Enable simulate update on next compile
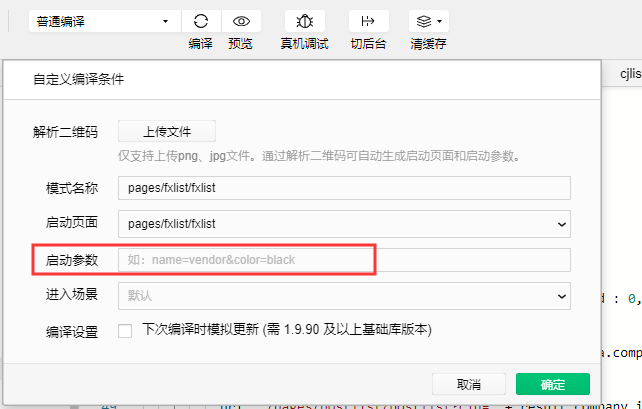This screenshot has height=409, width=642. click(x=125, y=331)
